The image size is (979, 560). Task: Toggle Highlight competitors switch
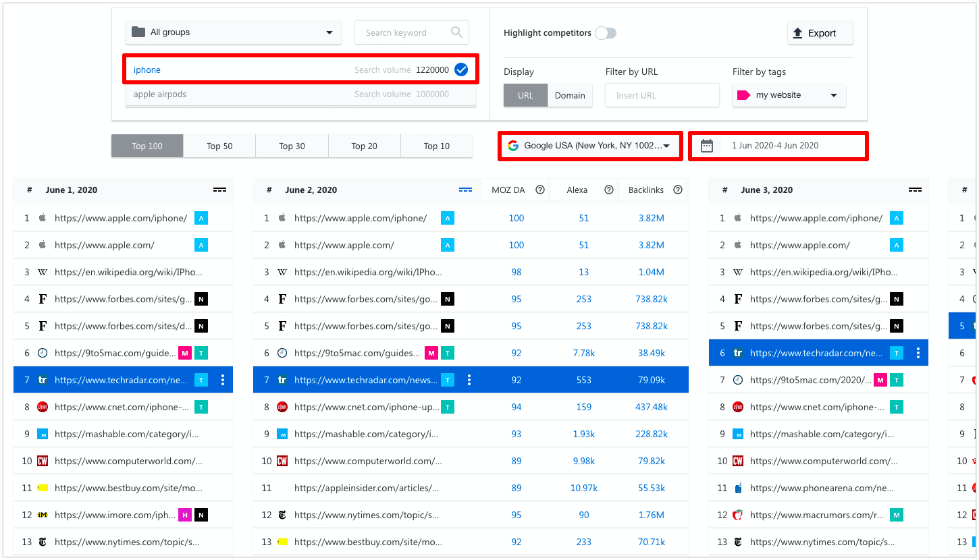coord(606,33)
